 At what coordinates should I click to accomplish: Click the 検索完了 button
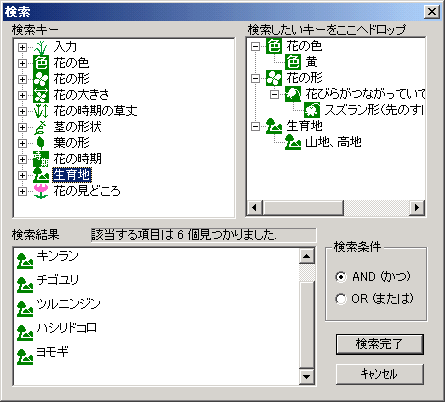point(380,344)
